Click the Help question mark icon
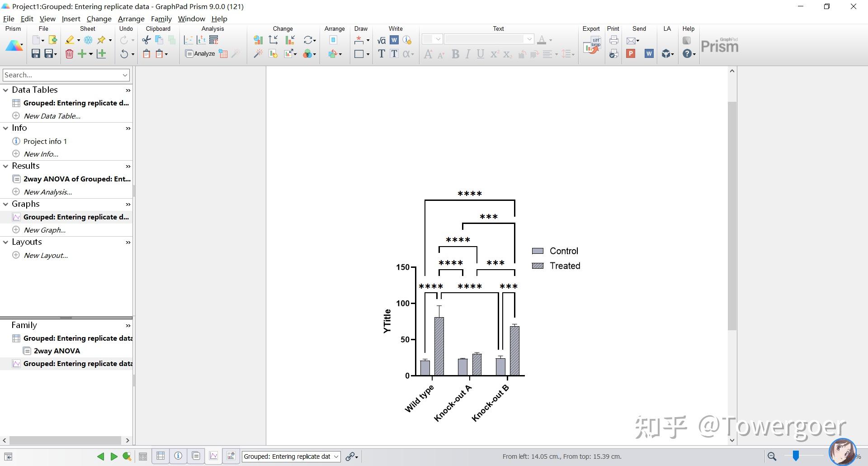The height and width of the screenshot is (466, 868). 687,54
